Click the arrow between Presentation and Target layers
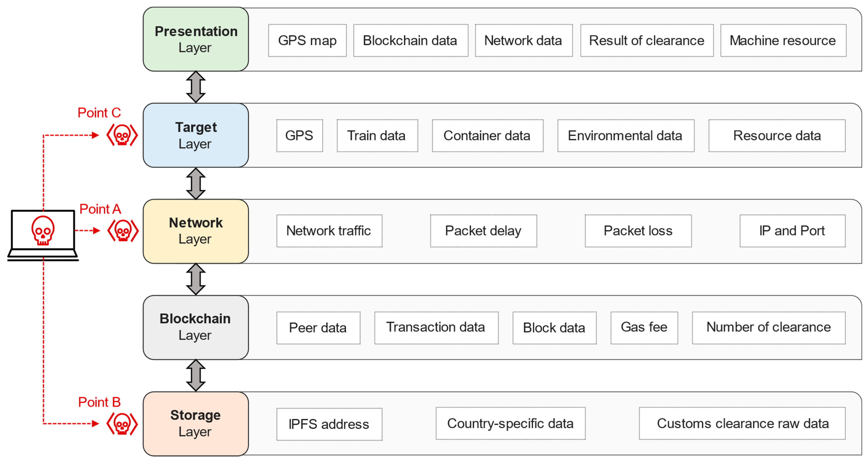The width and height of the screenshot is (868, 463). (196, 87)
